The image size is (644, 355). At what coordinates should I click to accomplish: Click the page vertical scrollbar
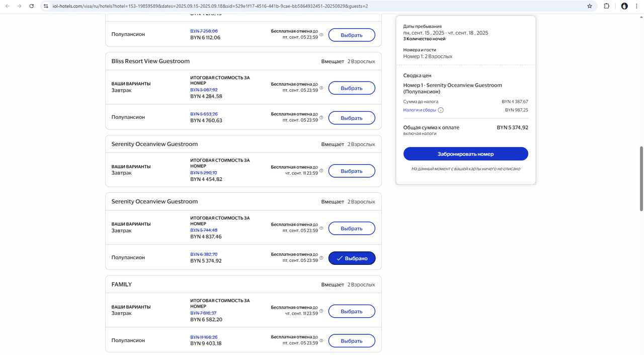point(641,179)
